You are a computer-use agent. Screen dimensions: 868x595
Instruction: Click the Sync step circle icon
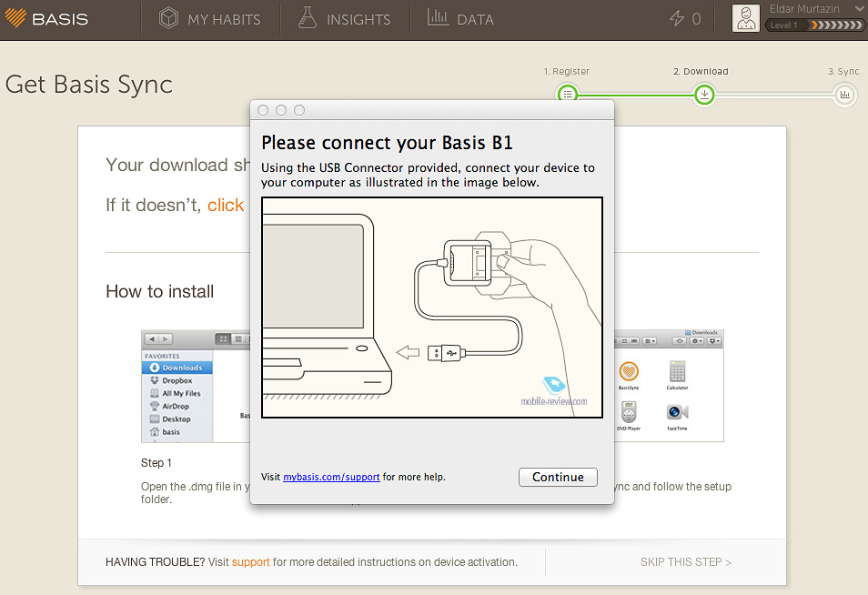pyautogui.click(x=844, y=95)
